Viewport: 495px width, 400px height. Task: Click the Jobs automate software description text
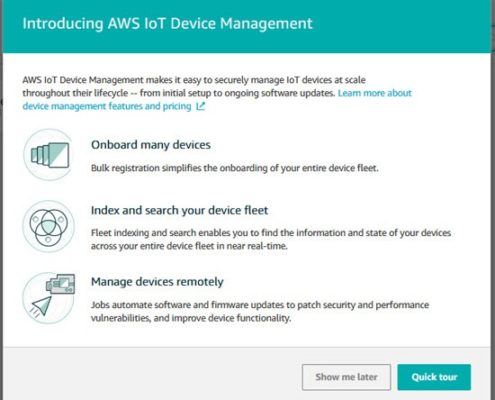(260, 311)
